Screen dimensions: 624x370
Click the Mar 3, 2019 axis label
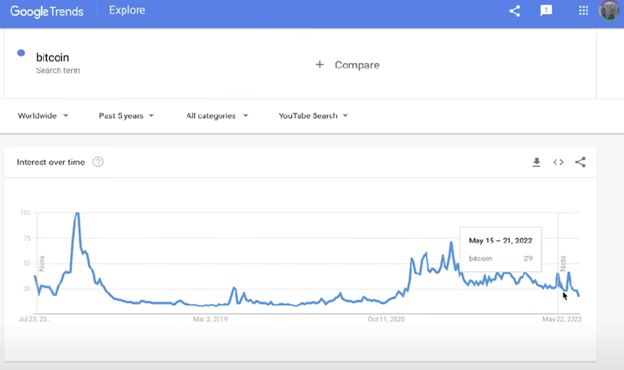pyautogui.click(x=210, y=319)
